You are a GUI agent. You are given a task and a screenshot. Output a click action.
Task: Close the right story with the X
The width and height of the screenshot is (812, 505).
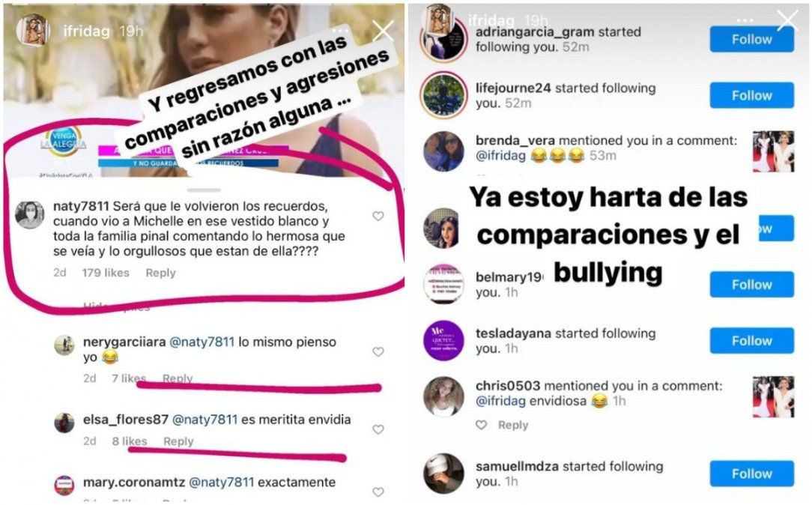[788, 21]
